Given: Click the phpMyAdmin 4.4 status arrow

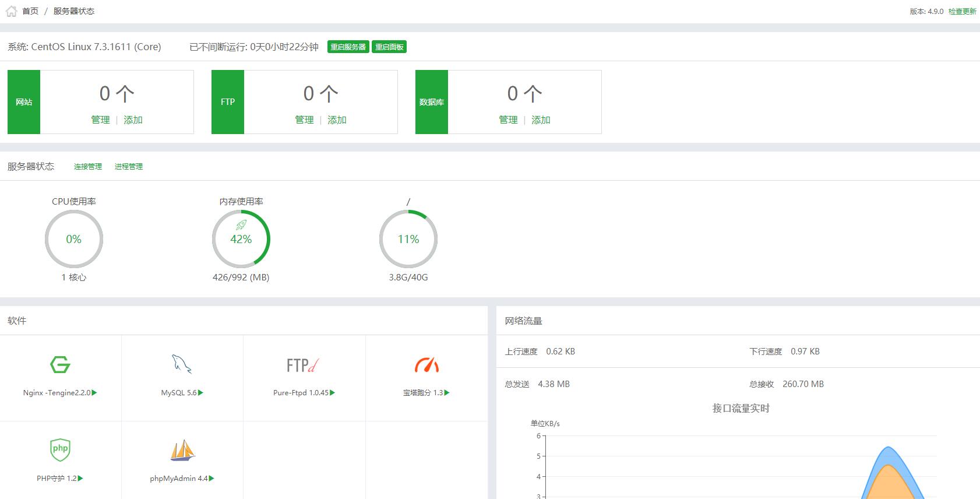Looking at the screenshot, I should [211, 479].
